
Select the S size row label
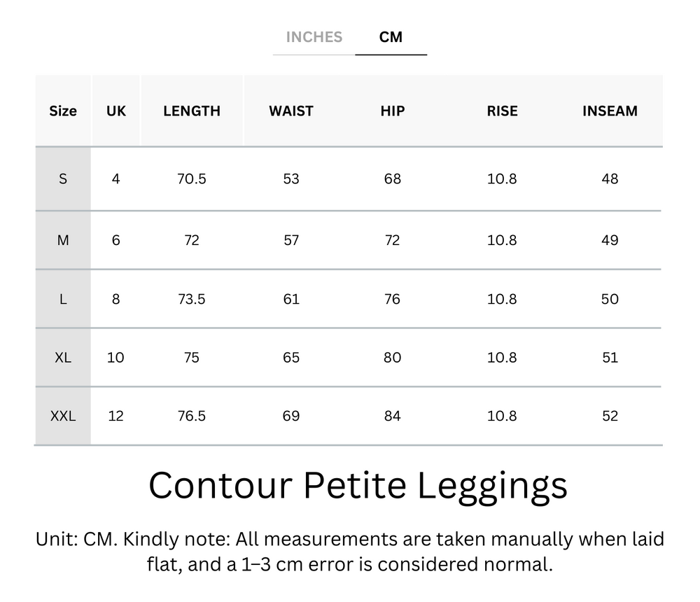tap(63, 179)
